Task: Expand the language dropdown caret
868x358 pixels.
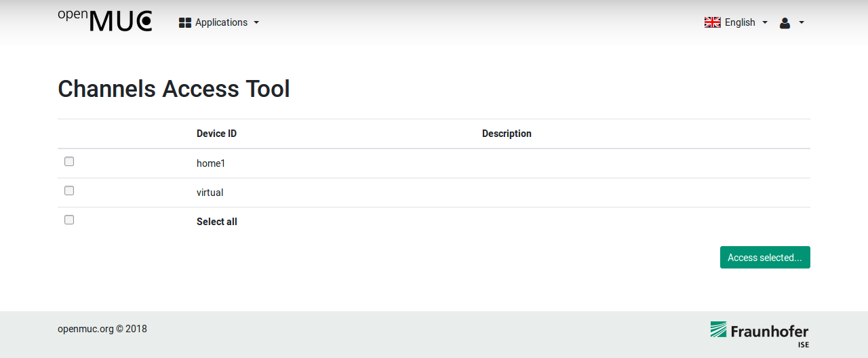Action: click(x=765, y=23)
